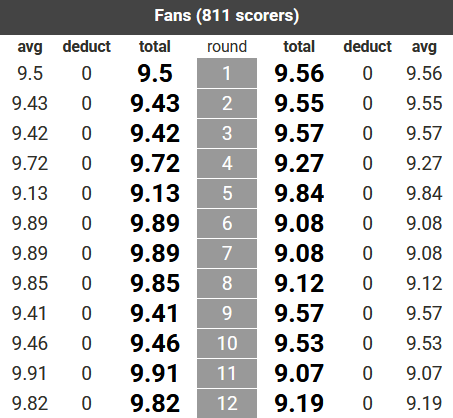The width and height of the screenshot is (453, 418).
Task: Click the right 'deduct' column header
Action: [367, 47]
